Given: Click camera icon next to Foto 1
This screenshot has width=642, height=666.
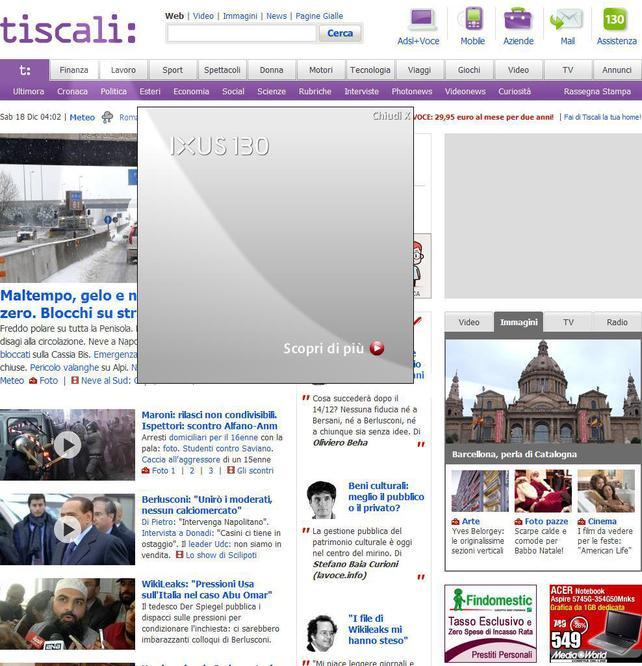Looking at the screenshot, I should [x=146, y=471].
